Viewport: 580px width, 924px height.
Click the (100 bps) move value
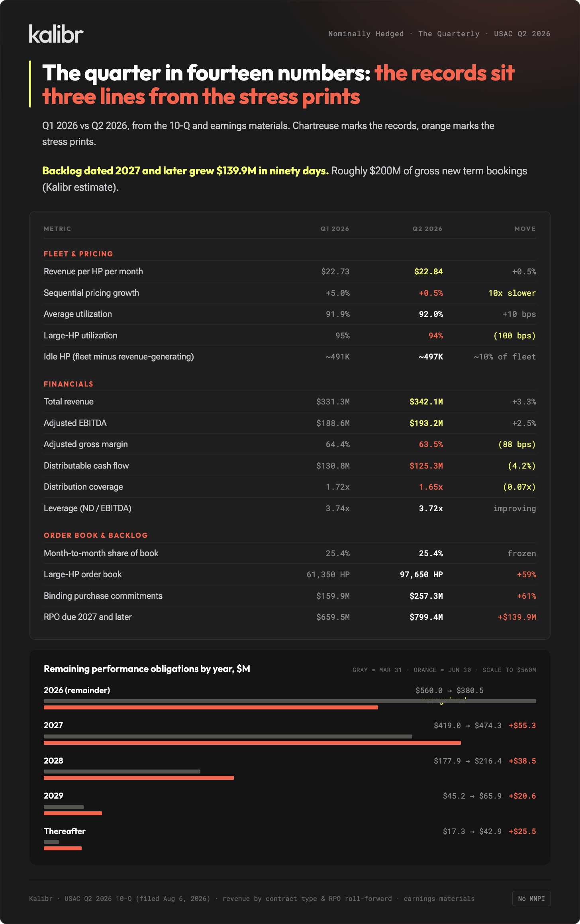coord(514,336)
